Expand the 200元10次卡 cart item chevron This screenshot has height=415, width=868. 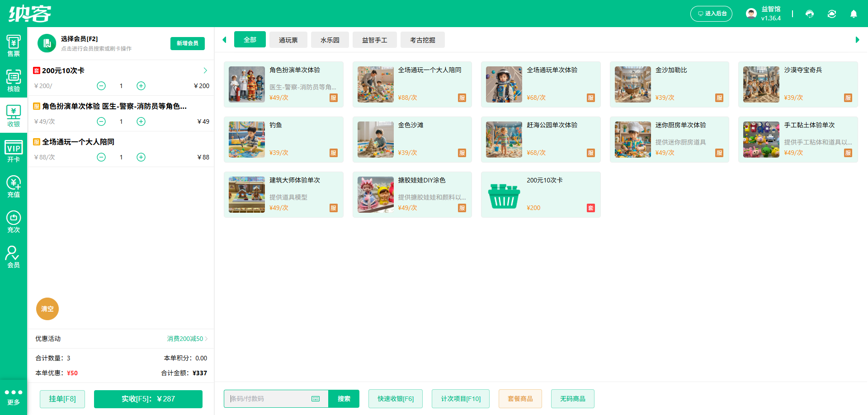[205, 70]
